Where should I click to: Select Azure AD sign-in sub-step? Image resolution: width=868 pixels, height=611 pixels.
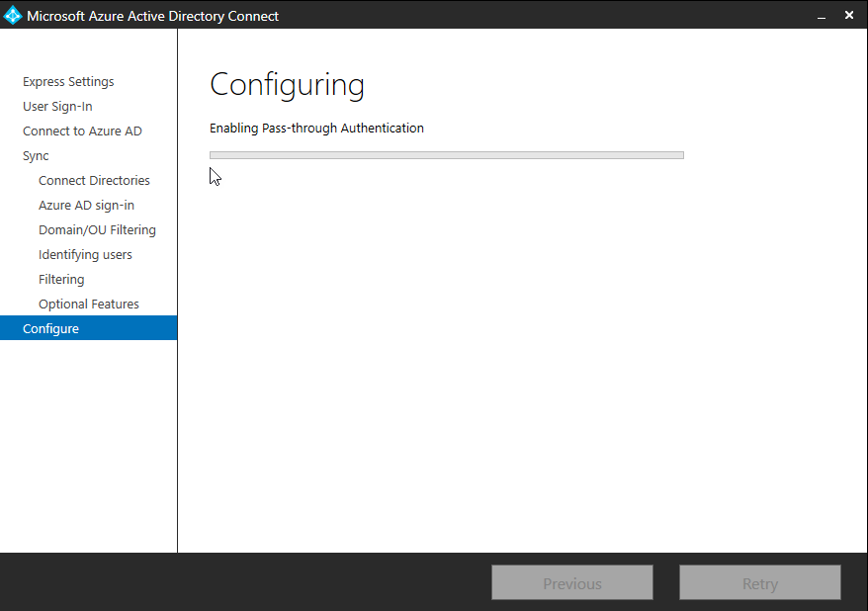pos(86,206)
